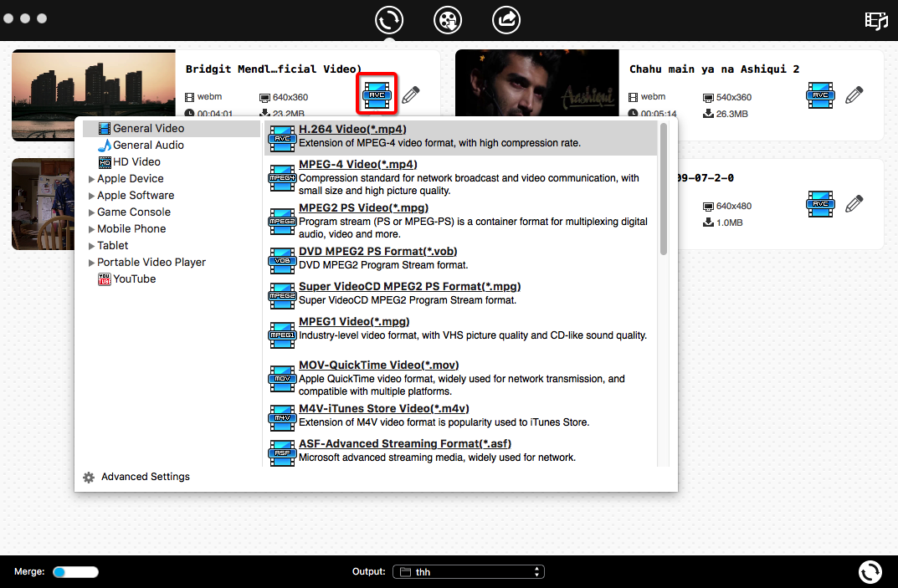This screenshot has height=588, width=898.
Task: Click the share/export icon in the top toolbar
Action: point(505,20)
